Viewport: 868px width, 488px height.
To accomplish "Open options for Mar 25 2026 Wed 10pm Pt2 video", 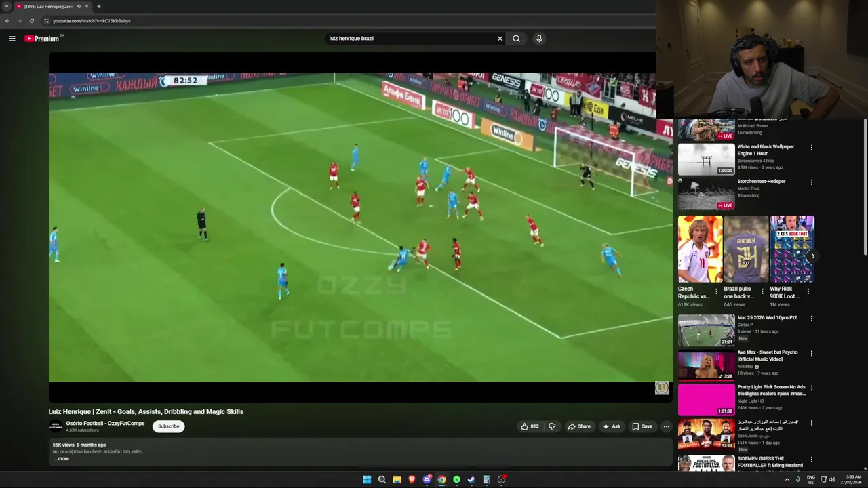I will point(811,319).
